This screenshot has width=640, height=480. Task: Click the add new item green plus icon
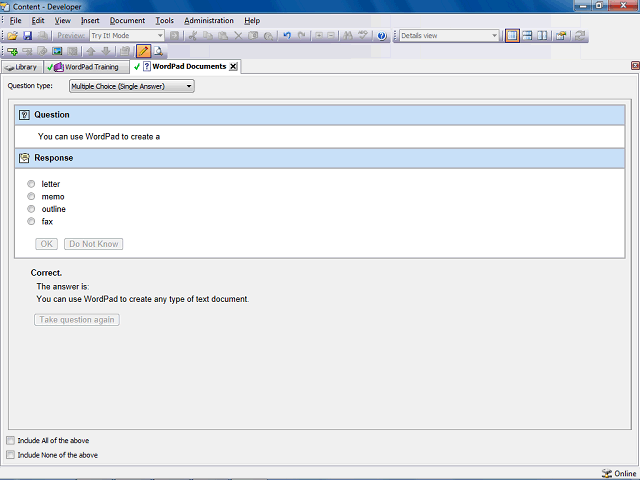pos(12,51)
